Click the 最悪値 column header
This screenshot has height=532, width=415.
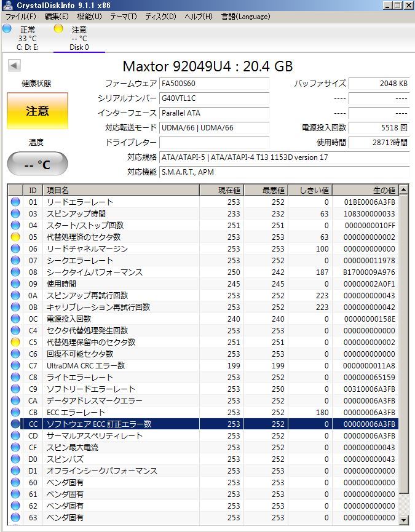click(266, 190)
